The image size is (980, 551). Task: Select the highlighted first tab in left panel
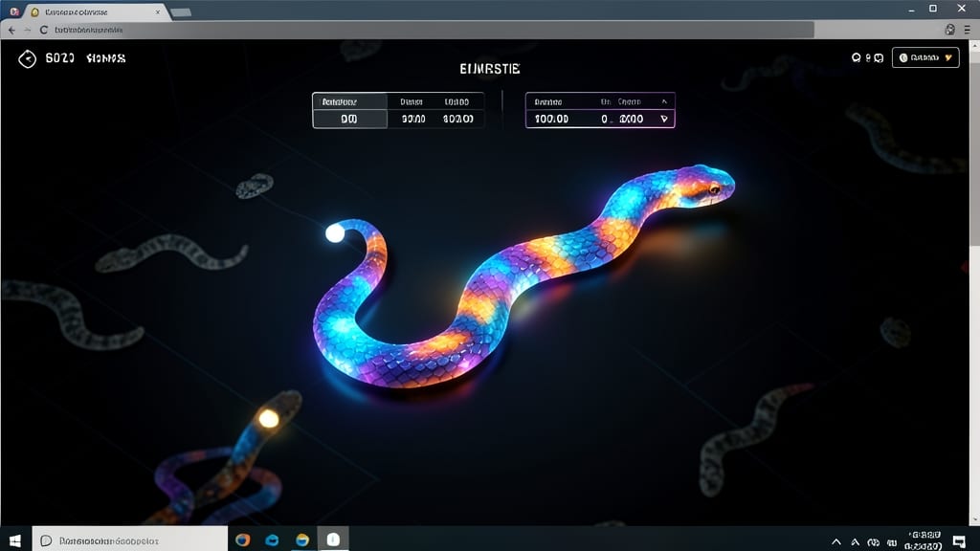[349, 101]
